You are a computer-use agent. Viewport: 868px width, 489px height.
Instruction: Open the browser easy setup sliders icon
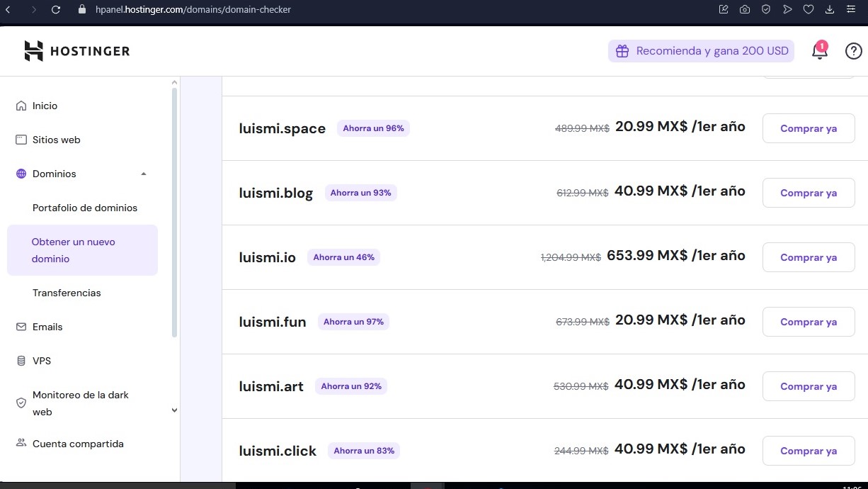pyautogui.click(x=851, y=10)
